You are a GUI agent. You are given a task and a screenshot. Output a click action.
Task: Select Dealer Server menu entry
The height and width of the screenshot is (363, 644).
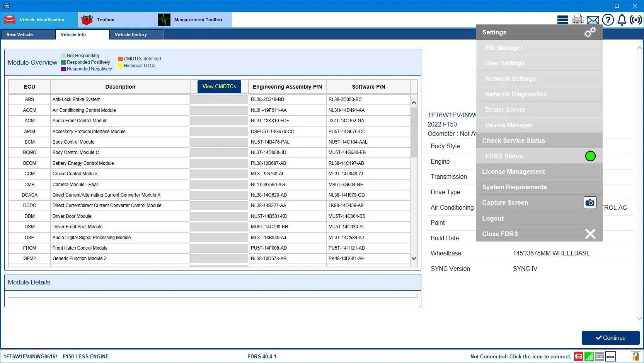click(x=539, y=110)
